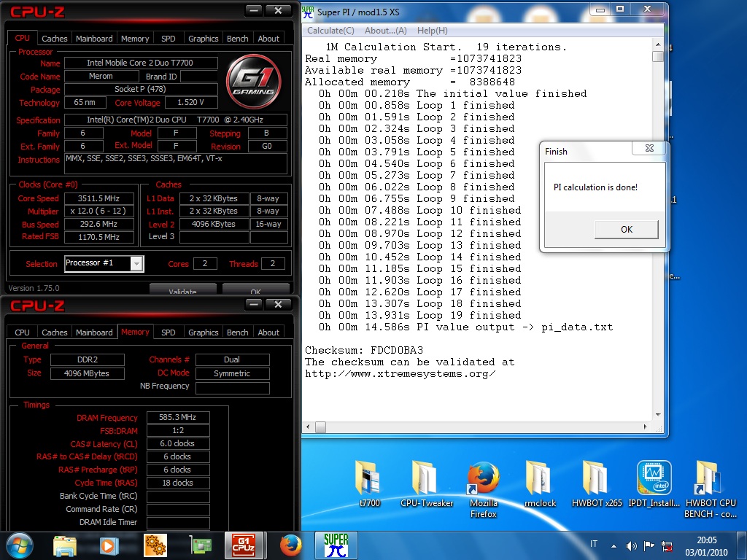The width and height of the screenshot is (747, 560).
Task: Click the DRAM Frequency value 585.3 MHz
Action: tap(178, 417)
